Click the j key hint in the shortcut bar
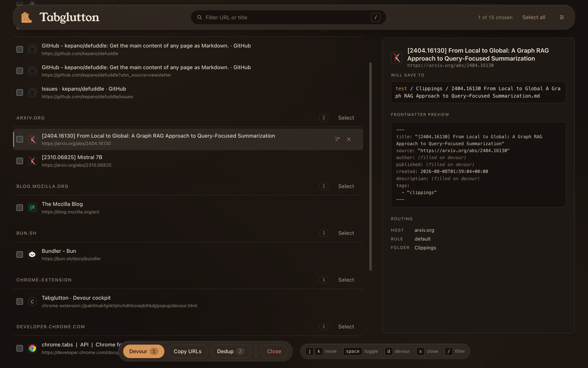The image size is (588, 368). [310, 351]
